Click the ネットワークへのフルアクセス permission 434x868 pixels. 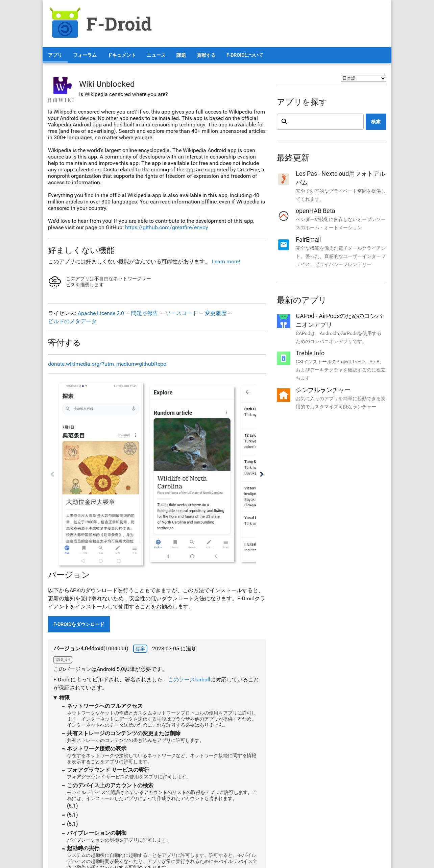pyautogui.click(x=105, y=706)
